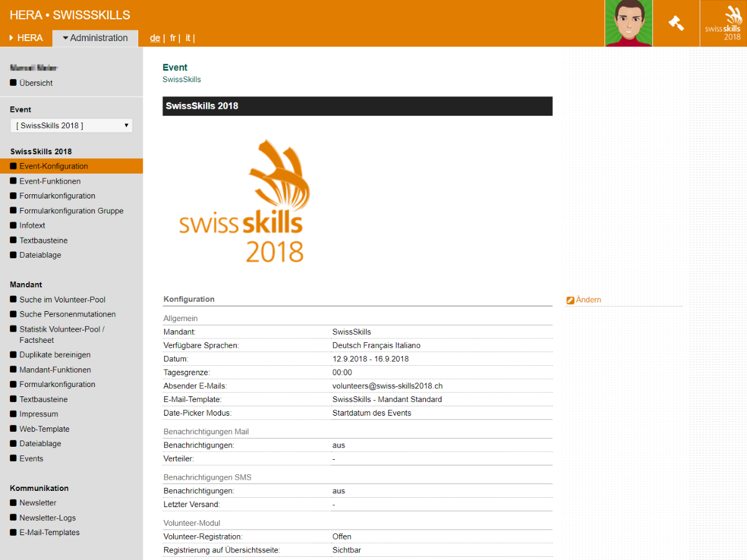Viewport: 747px width, 560px height.
Task: Open Impressum entry
Action: pyautogui.click(x=39, y=414)
